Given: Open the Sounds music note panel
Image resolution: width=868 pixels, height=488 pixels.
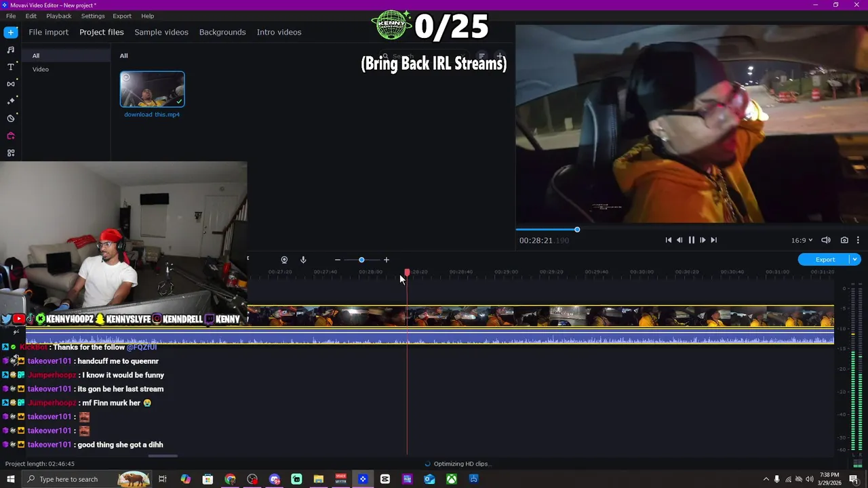Looking at the screenshot, I should [x=11, y=49].
